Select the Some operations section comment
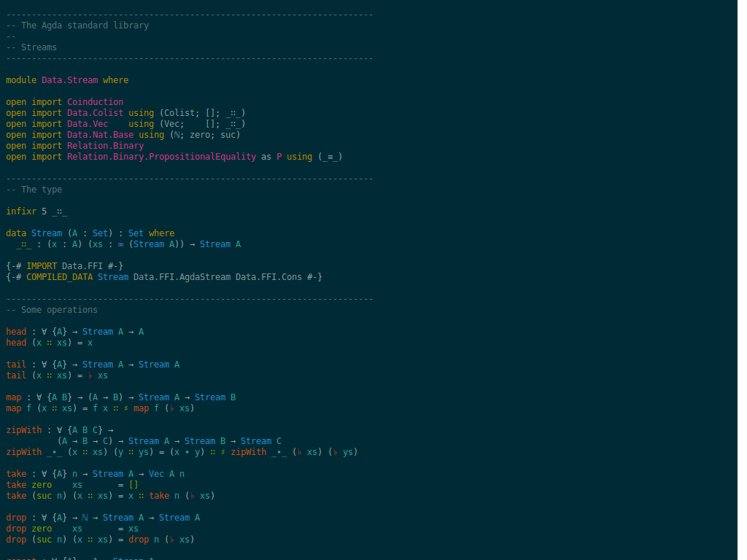This screenshot has height=560, width=747. coord(50,309)
